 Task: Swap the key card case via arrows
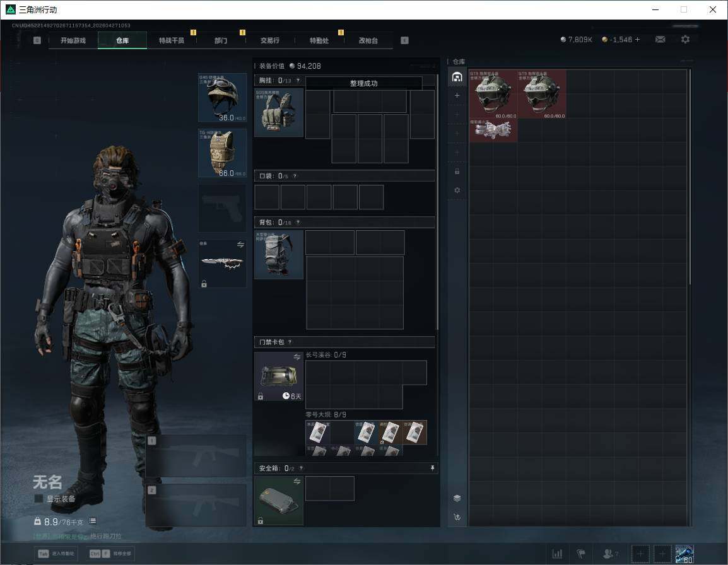click(297, 356)
